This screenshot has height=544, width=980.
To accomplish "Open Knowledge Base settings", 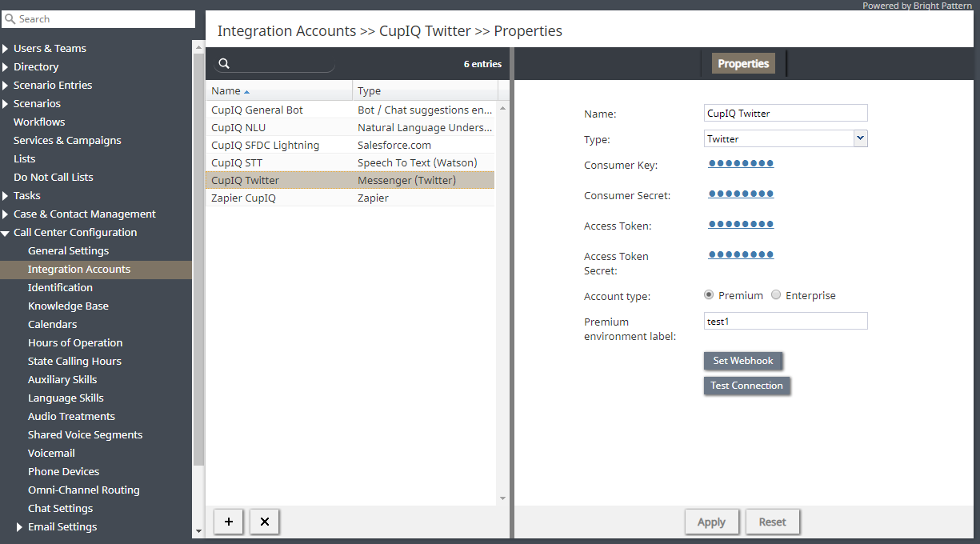I will point(68,306).
